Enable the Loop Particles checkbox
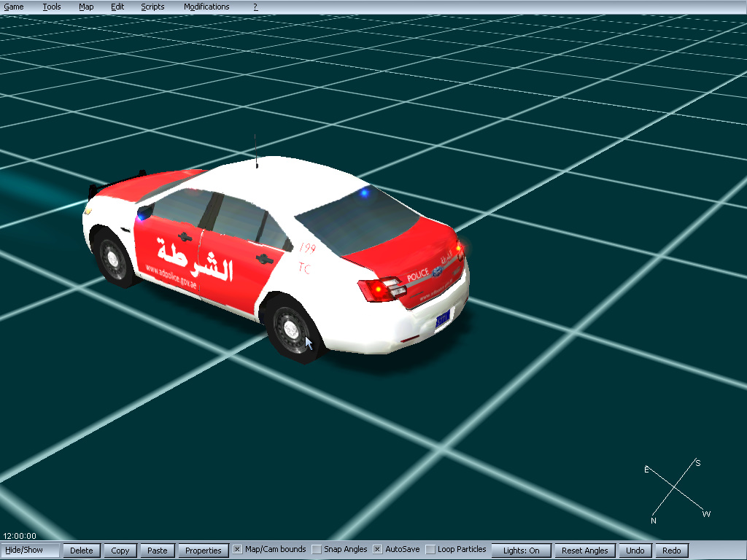Image resolution: width=747 pixels, height=560 pixels. point(430,550)
